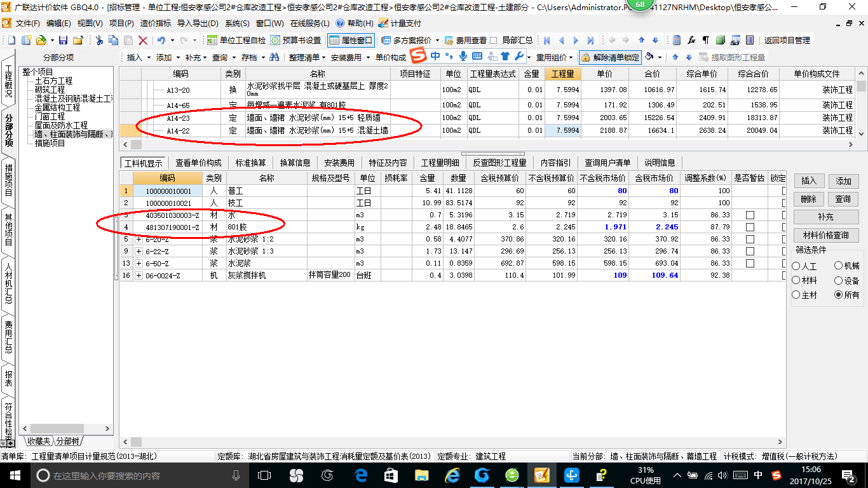
Task: Open 单位工程自检 self-check
Action: click(236, 40)
